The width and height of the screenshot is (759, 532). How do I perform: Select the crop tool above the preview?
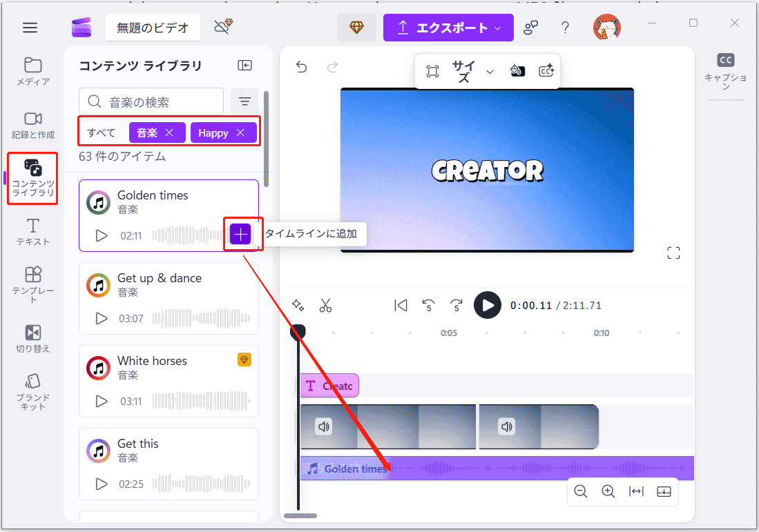[433, 71]
